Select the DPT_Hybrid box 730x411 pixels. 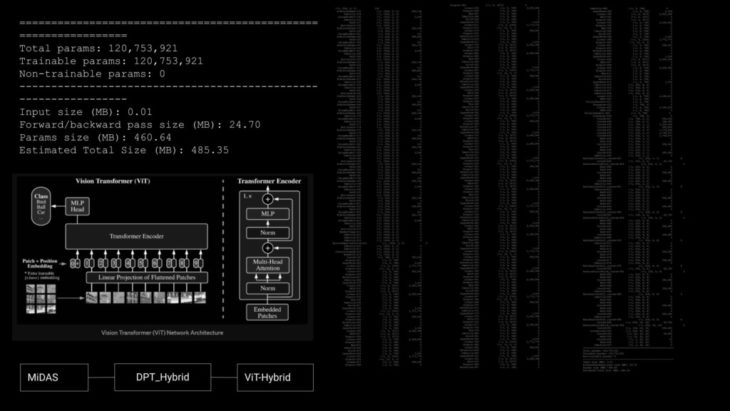click(162, 377)
